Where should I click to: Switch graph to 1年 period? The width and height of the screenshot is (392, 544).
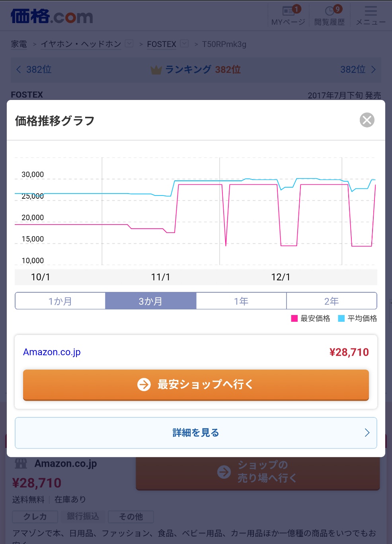241,301
